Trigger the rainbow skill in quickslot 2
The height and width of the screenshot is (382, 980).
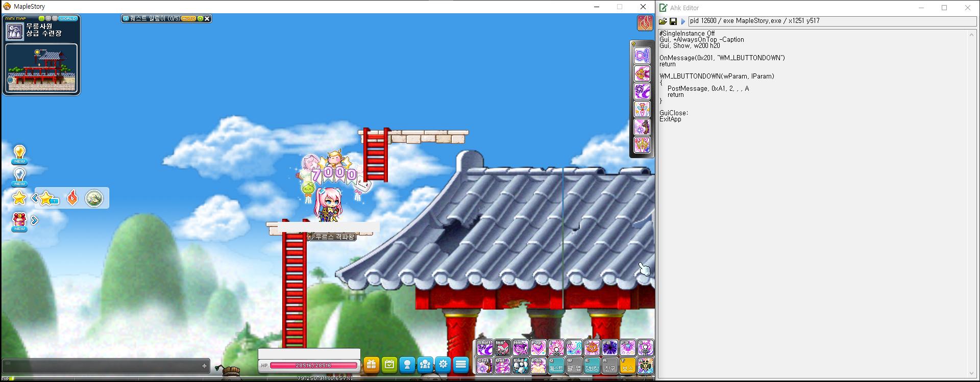tap(574, 348)
